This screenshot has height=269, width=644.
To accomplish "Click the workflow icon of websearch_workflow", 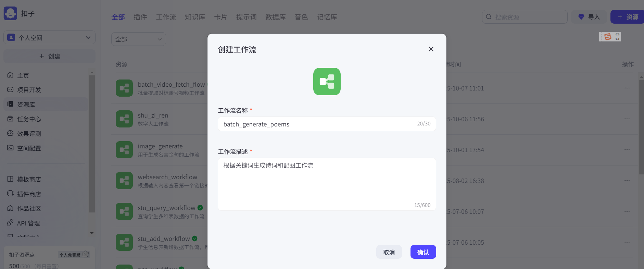I will pyautogui.click(x=124, y=181).
